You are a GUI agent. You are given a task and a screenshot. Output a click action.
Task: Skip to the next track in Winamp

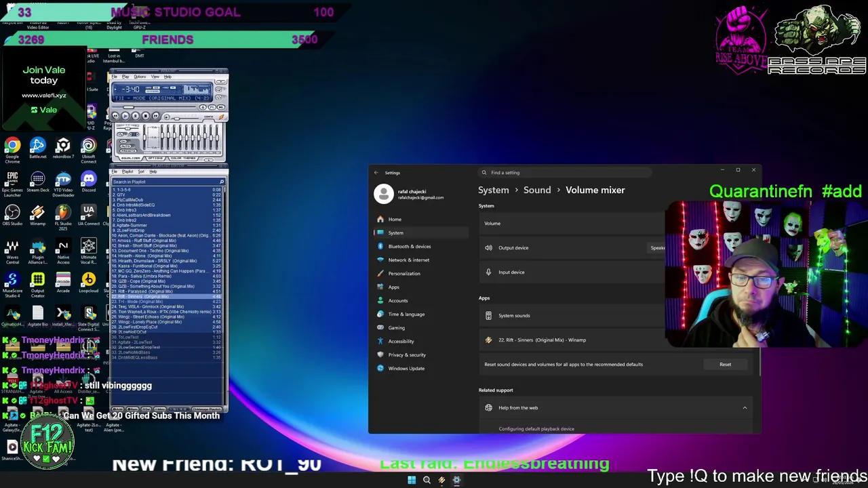pos(155,116)
